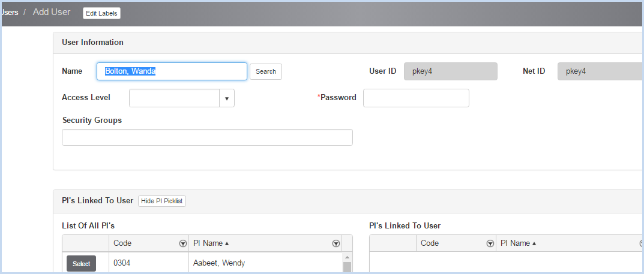Viewport: 644px width, 274px height.
Task: Click the Search button next to Name
Action: click(266, 71)
